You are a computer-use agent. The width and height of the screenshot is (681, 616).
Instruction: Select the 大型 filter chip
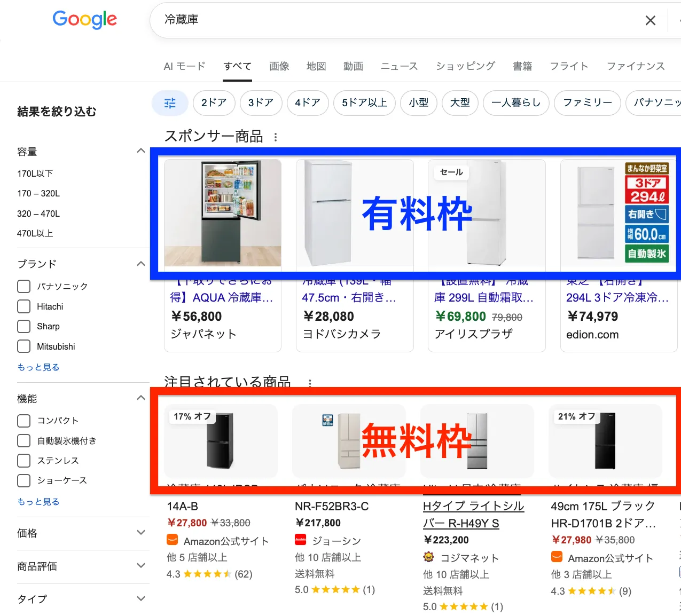460,102
